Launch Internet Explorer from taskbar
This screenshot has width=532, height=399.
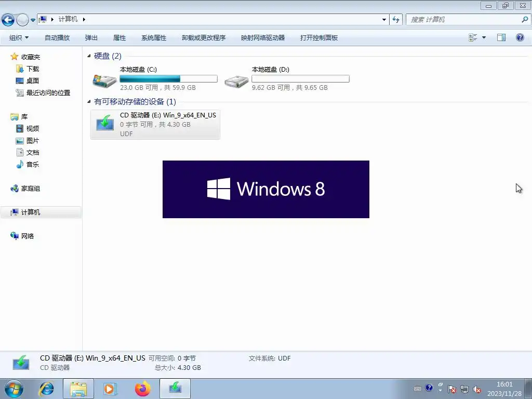pyautogui.click(x=46, y=389)
